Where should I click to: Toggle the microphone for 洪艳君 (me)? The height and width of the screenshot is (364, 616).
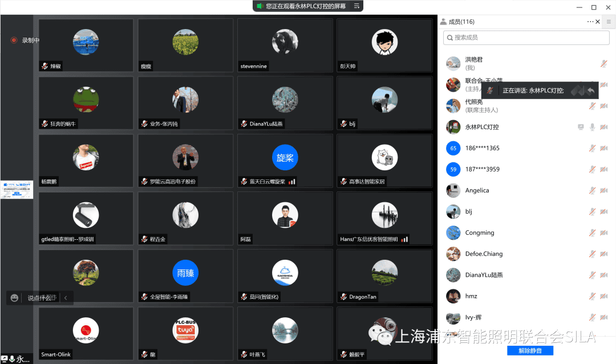click(603, 63)
